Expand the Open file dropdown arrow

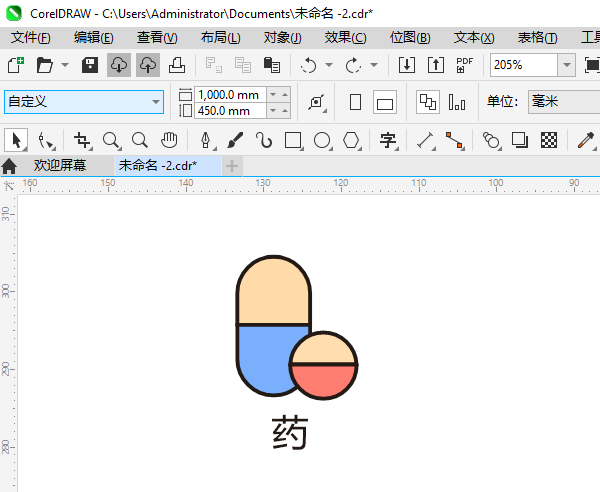point(65,65)
